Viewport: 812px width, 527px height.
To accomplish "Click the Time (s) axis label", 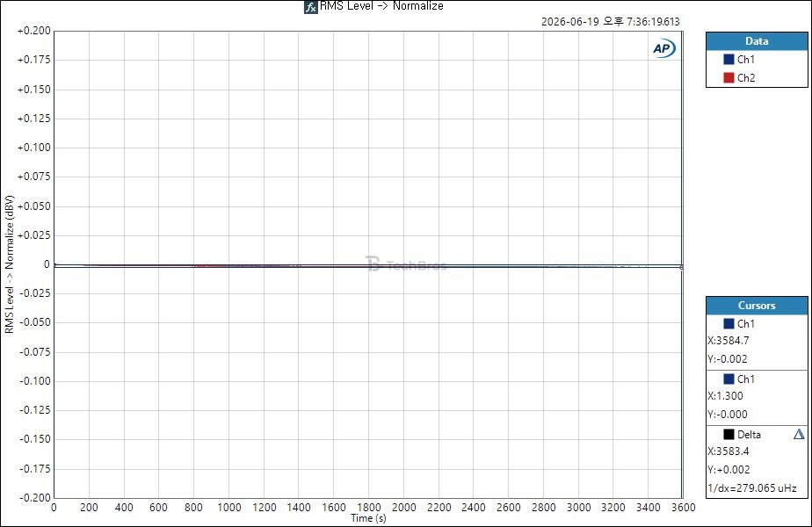I will [368, 518].
